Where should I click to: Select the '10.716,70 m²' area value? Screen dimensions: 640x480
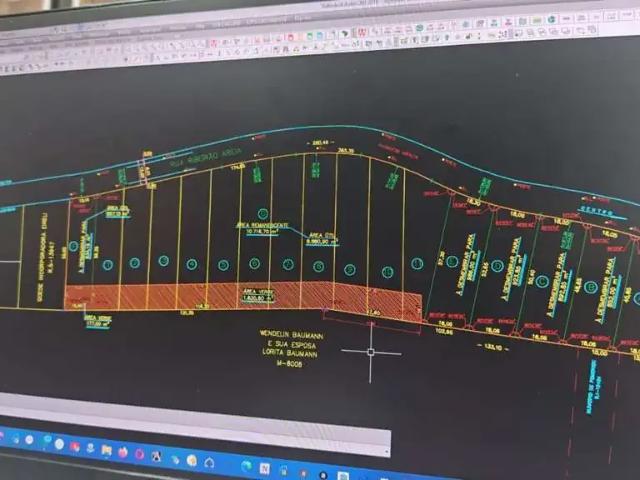(x=262, y=231)
